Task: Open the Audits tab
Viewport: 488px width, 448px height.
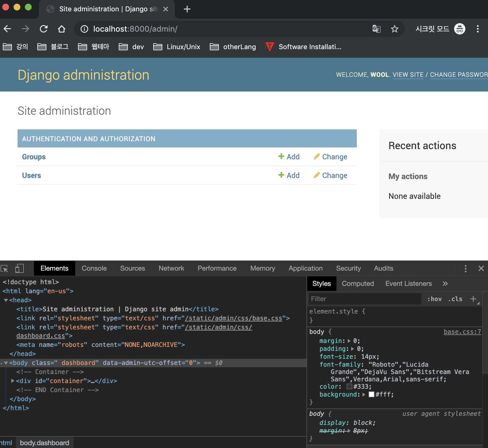Action: (384, 268)
